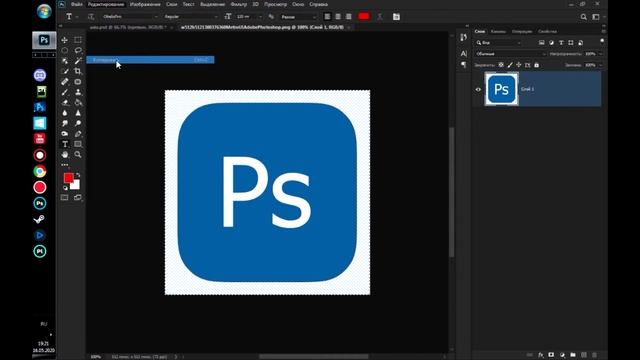Select the Pen tool
This screenshot has height=360, width=640.
pyautogui.click(x=78, y=134)
